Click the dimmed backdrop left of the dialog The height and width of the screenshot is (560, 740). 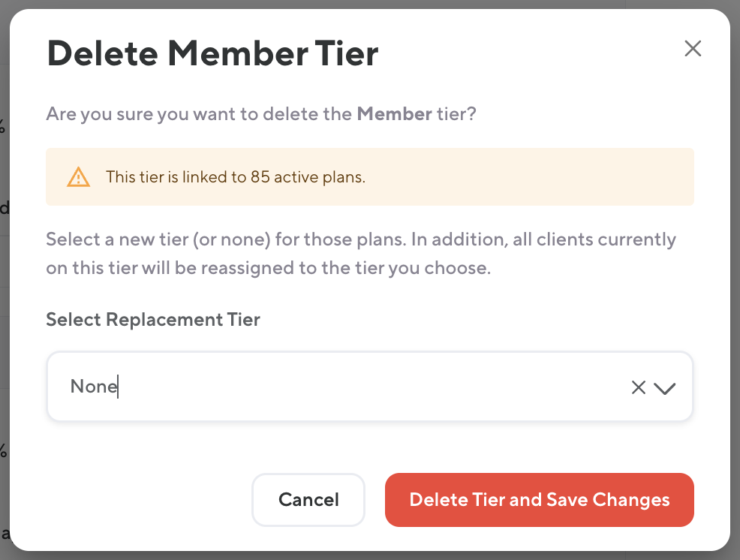pos(4,300)
